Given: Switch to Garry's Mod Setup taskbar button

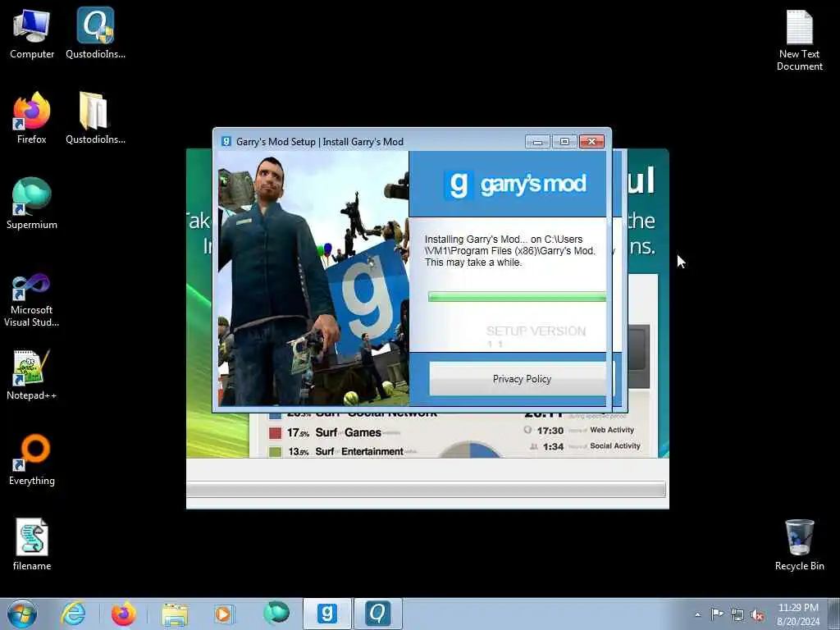Looking at the screenshot, I should (326, 614).
